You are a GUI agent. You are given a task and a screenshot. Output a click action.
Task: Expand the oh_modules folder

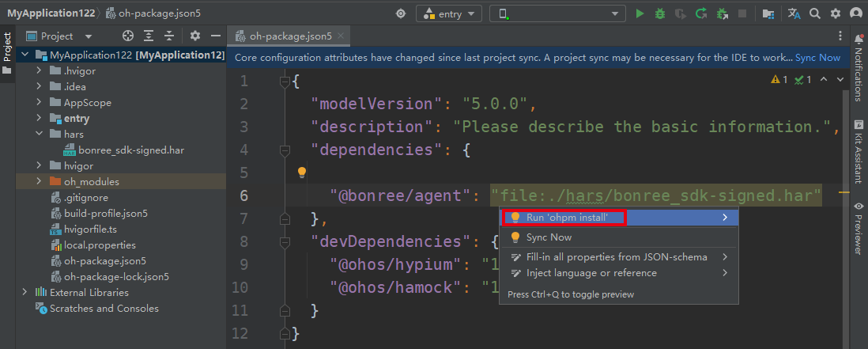tap(39, 181)
